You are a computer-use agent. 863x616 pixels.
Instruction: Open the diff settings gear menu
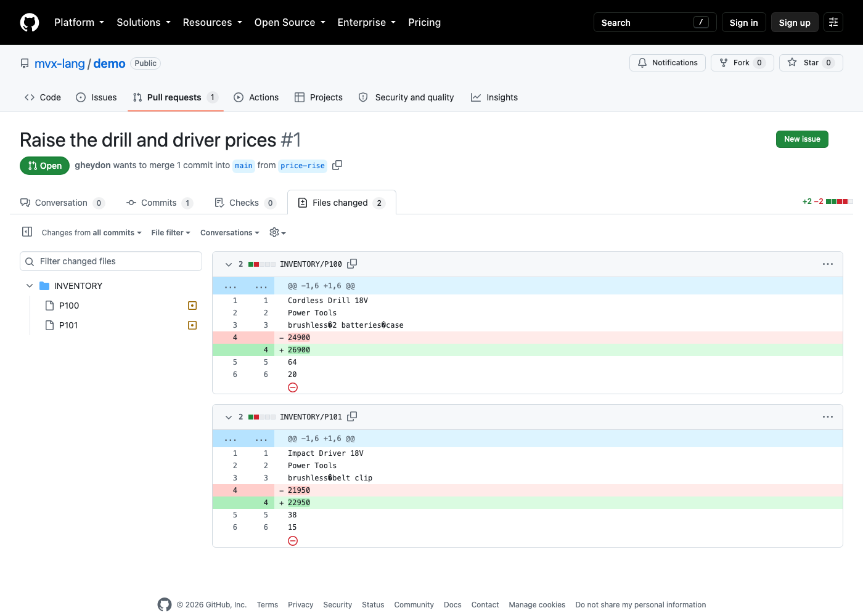(x=277, y=232)
